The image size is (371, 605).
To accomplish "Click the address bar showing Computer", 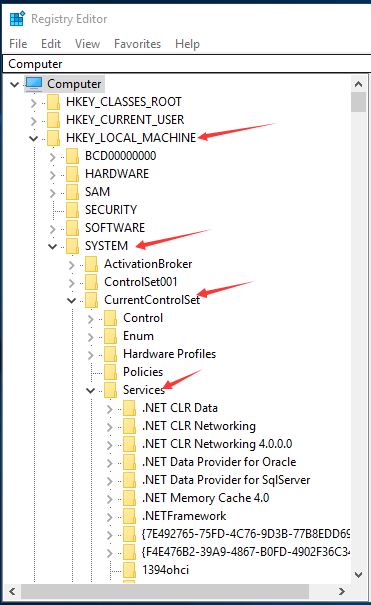I will (x=187, y=64).
